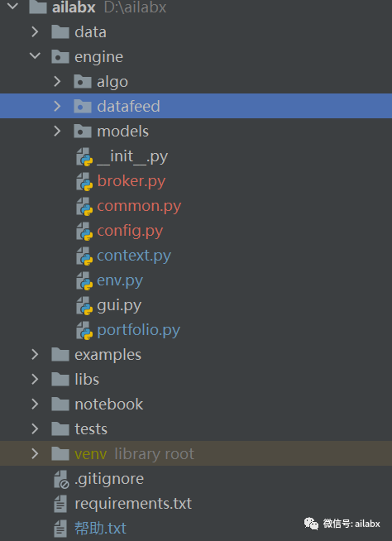Expand the data folder arrow
The image size is (392, 541).
coord(35,31)
